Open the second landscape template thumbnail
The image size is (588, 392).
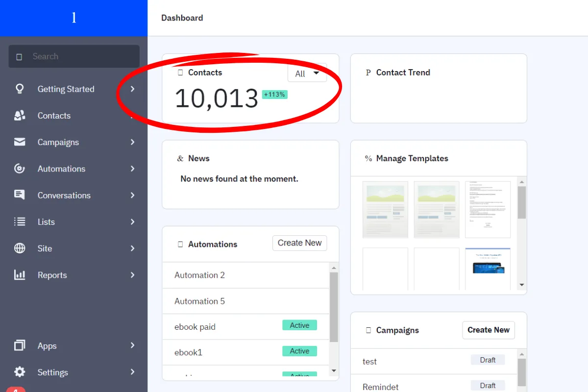(x=437, y=210)
